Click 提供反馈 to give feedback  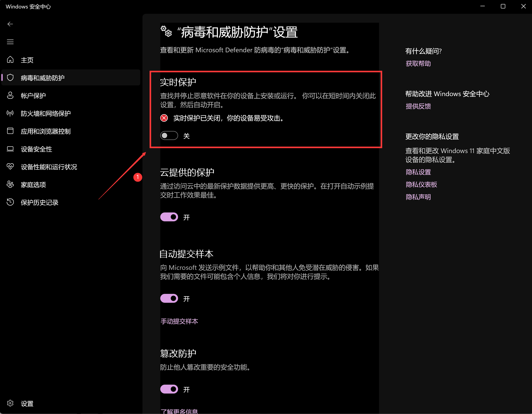[418, 106]
